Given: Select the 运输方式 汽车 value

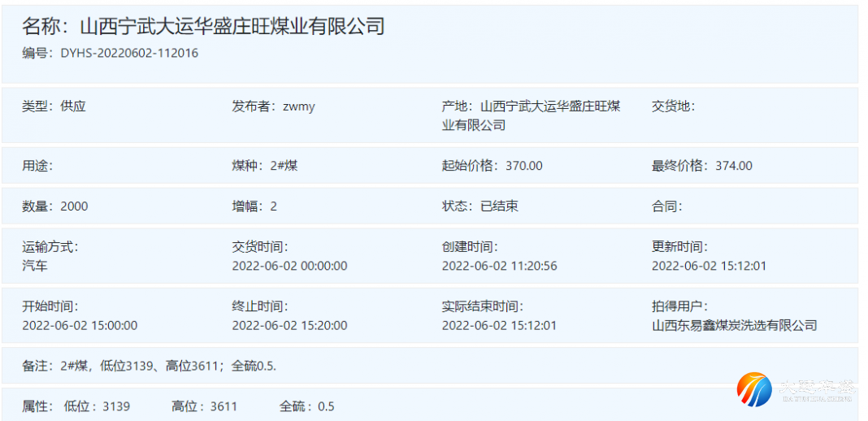Looking at the screenshot, I should (x=35, y=266).
